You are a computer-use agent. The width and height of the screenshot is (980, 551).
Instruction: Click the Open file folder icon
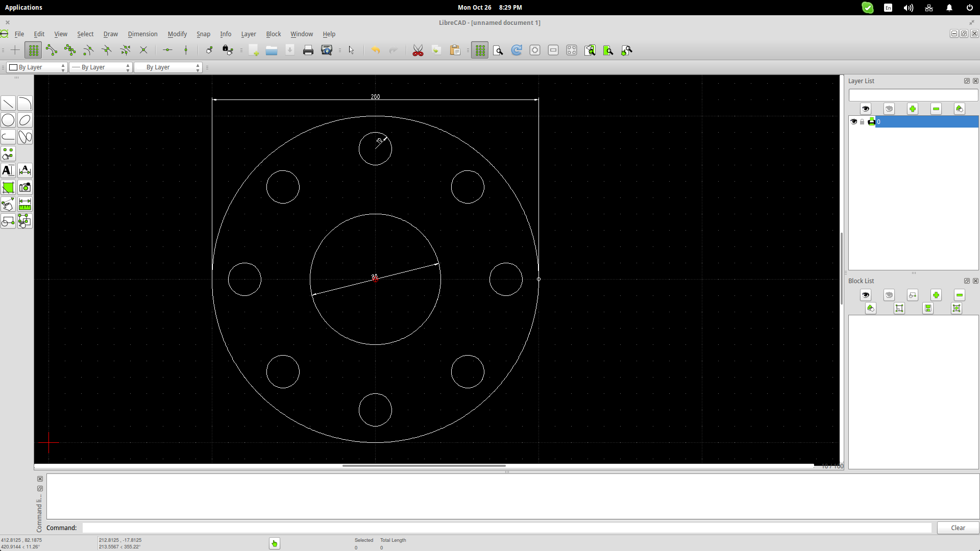[x=272, y=51]
